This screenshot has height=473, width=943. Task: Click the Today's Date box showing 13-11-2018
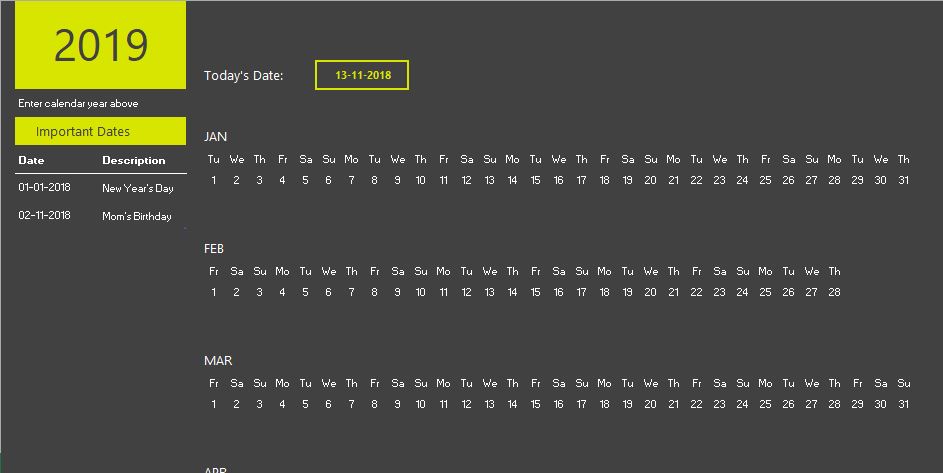coord(362,75)
